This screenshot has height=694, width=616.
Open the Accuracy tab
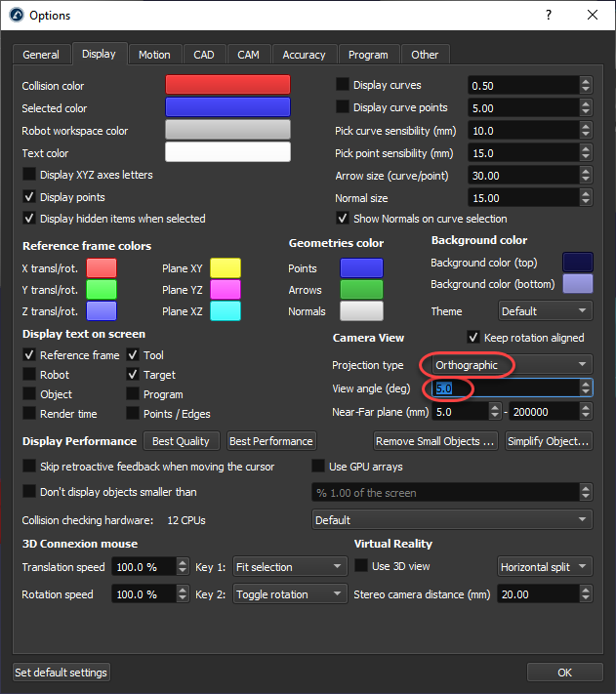coord(305,55)
